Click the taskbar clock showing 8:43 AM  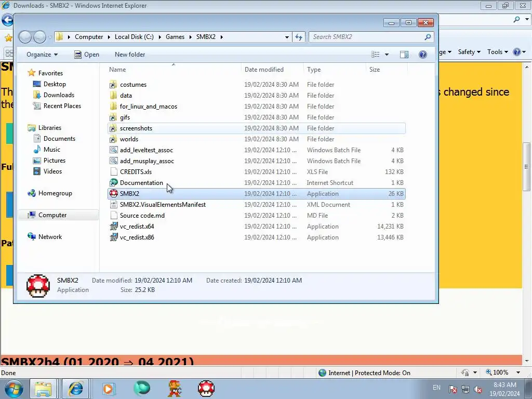coord(504,389)
